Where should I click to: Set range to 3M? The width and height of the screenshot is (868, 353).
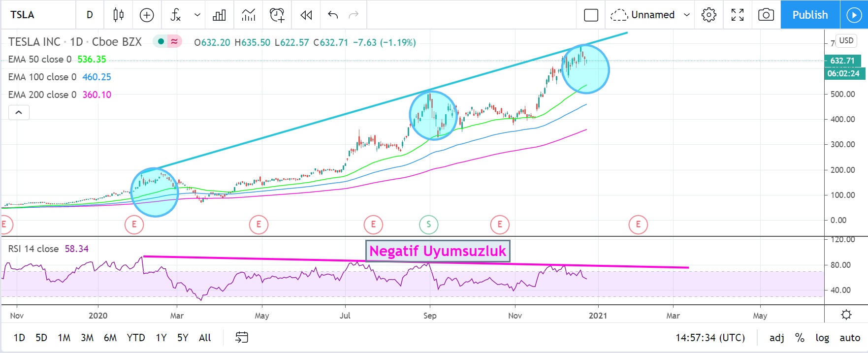tap(87, 338)
